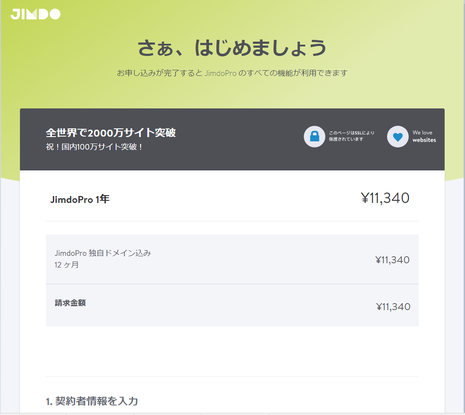Viewport: 465px width, 415px height.
Task: Click the 12 ヶ月 duration text
Action: (67, 265)
